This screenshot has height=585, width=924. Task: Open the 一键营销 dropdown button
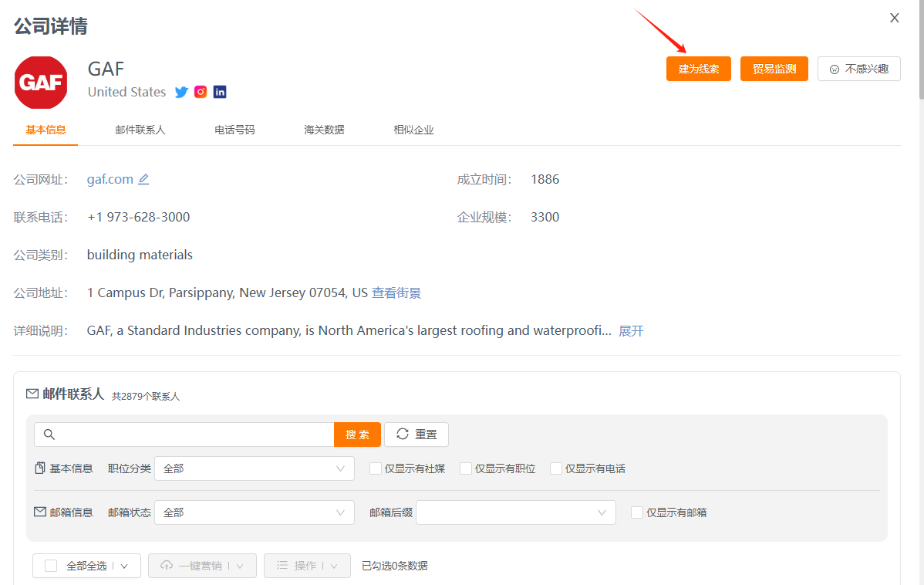point(202,566)
